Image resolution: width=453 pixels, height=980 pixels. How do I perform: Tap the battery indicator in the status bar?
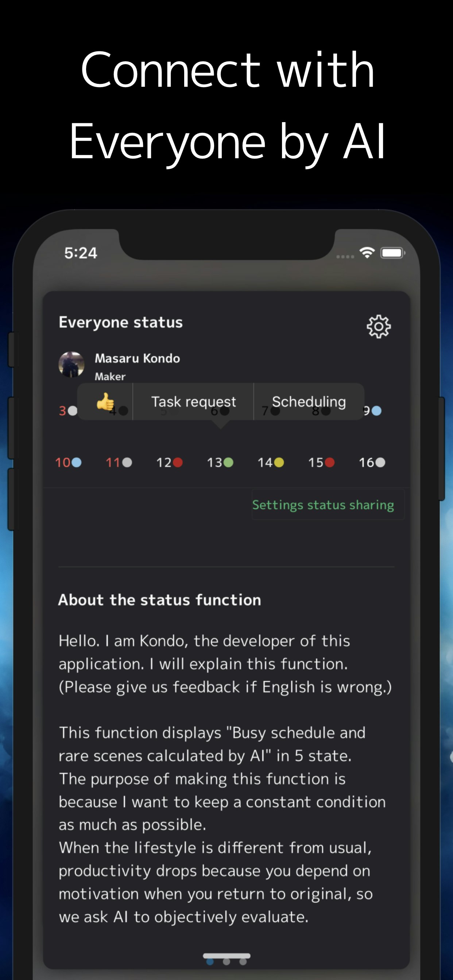tap(391, 252)
